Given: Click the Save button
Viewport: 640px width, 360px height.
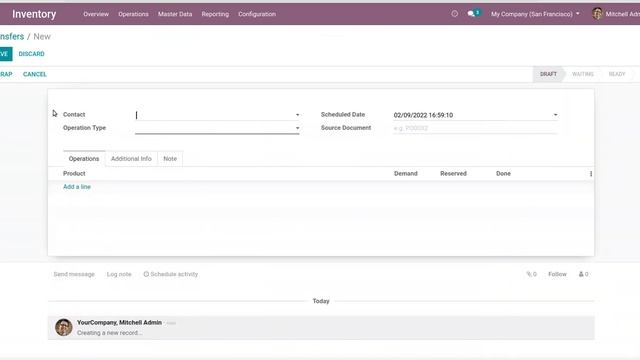Looking at the screenshot, I should (6, 54).
